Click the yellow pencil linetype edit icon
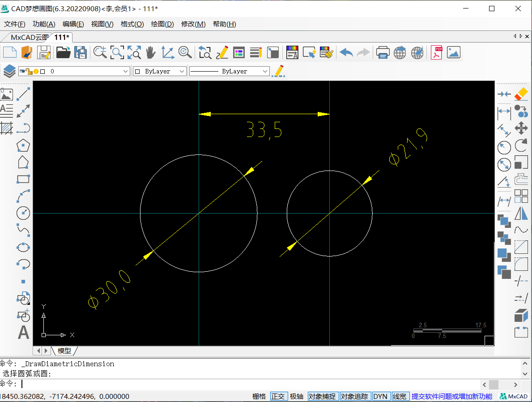Image resolution: width=532 pixels, height=402 pixels. tap(279, 71)
